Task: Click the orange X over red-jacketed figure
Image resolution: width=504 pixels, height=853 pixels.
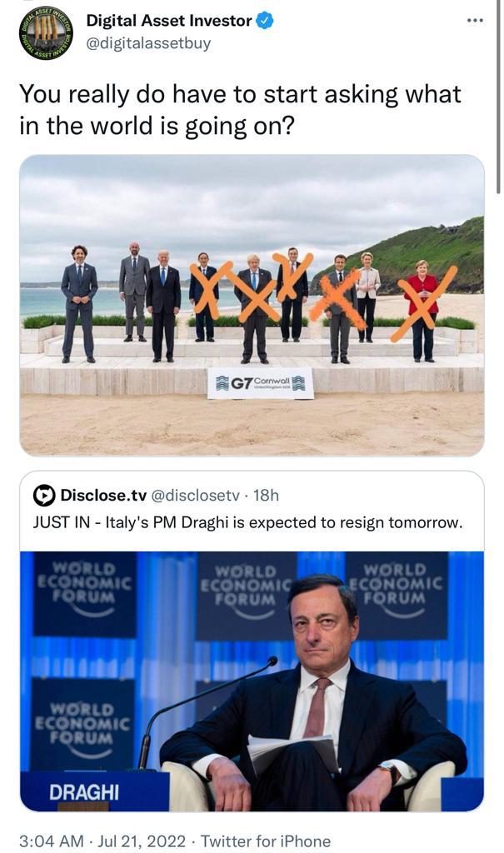Action: coord(426,302)
